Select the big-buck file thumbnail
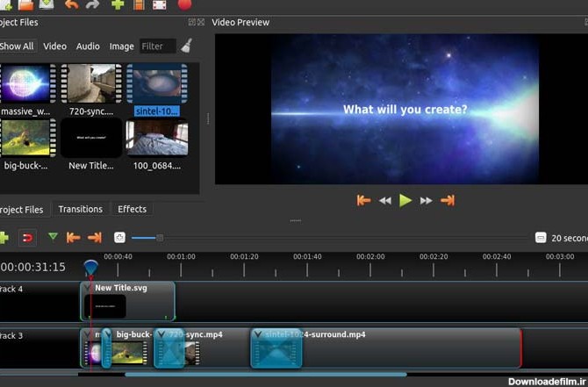Image resolution: width=588 pixels, height=387 pixels. (28, 138)
